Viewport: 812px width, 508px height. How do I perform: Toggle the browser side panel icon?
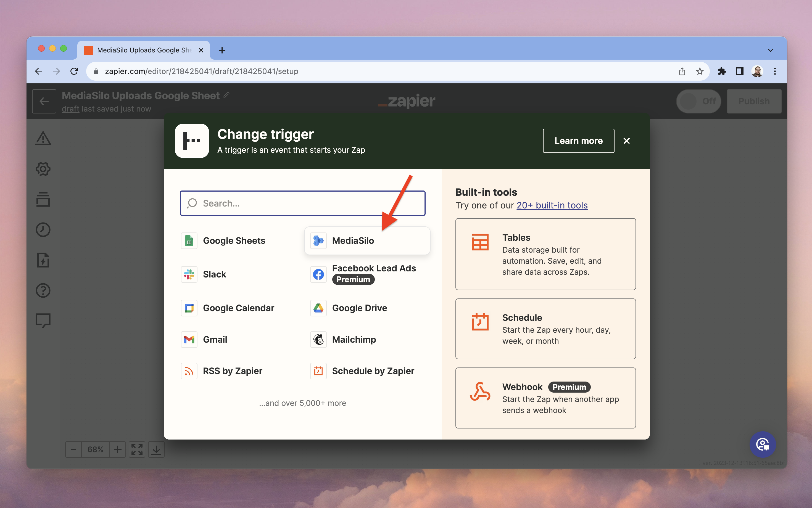tap(739, 71)
